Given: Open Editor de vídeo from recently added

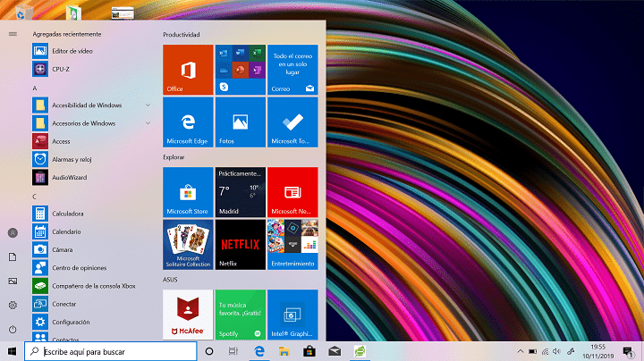Looking at the screenshot, I should [92, 51].
